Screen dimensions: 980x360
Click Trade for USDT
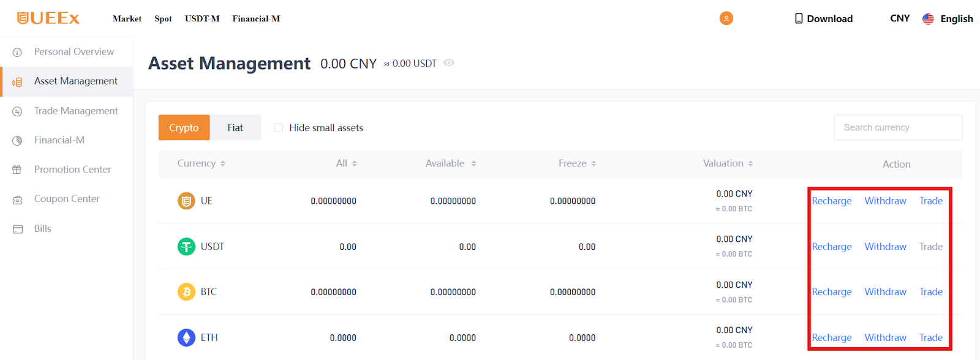931,246
